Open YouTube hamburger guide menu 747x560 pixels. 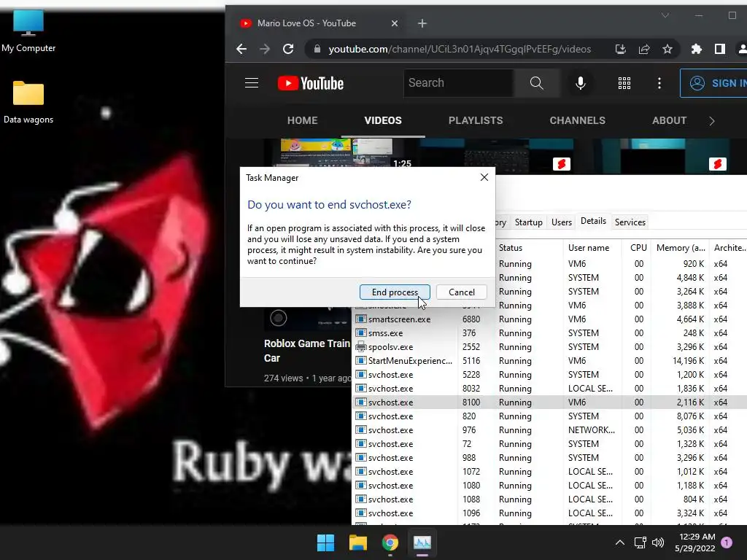252,83
